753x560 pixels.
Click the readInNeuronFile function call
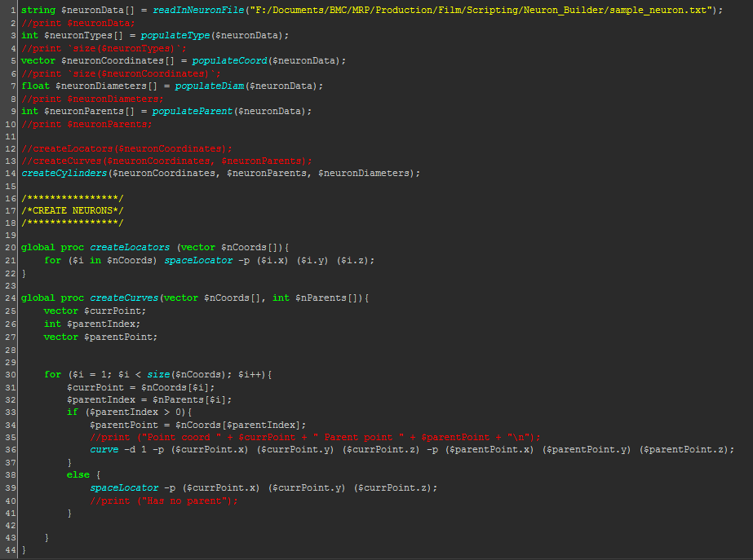tap(198, 10)
